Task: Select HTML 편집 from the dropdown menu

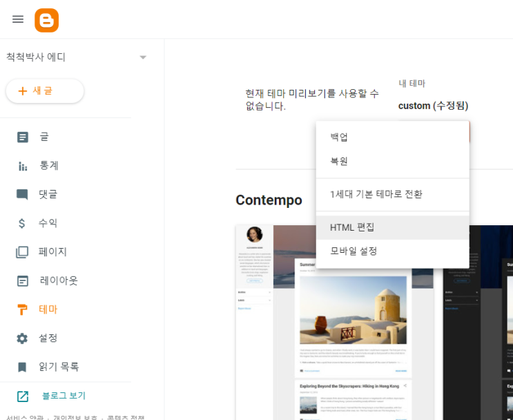Action: click(393, 227)
